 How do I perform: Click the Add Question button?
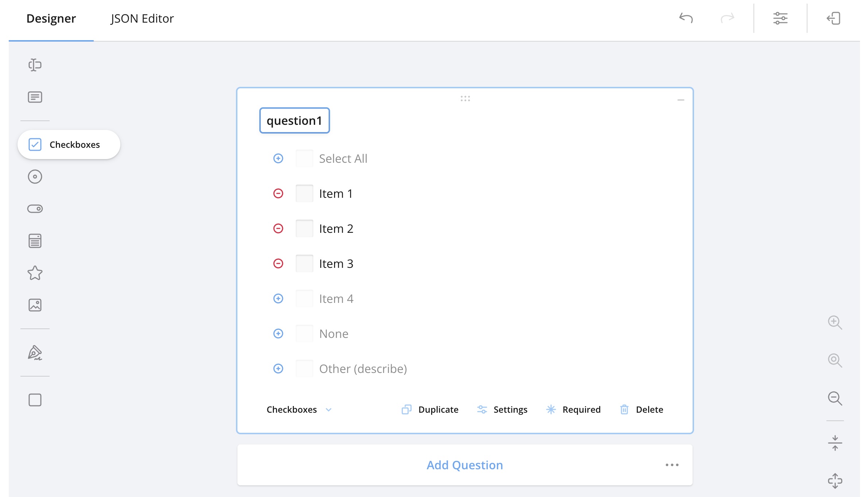pyautogui.click(x=465, y=465)
